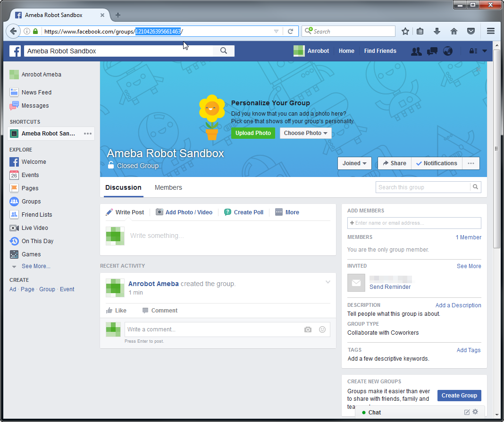Switch to the Members tab
Viewport: 504px width, 422px height.
tap(168, 187)
